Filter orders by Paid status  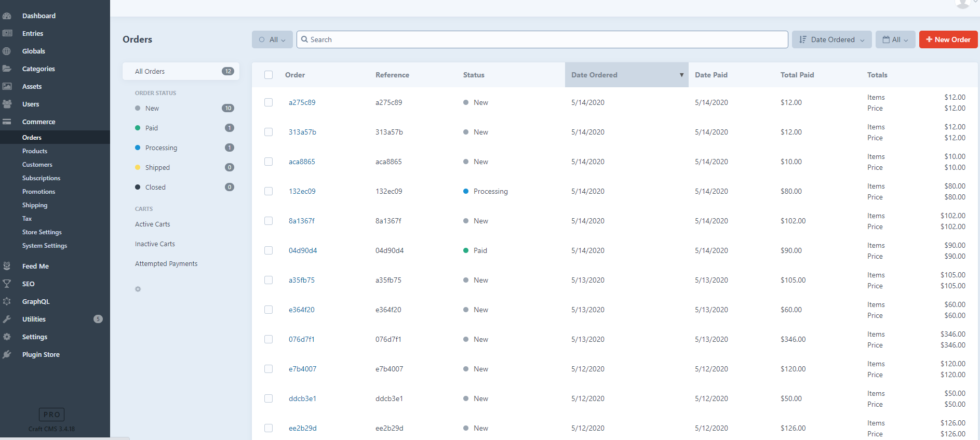pyautogui.click(x=181, y=128)
